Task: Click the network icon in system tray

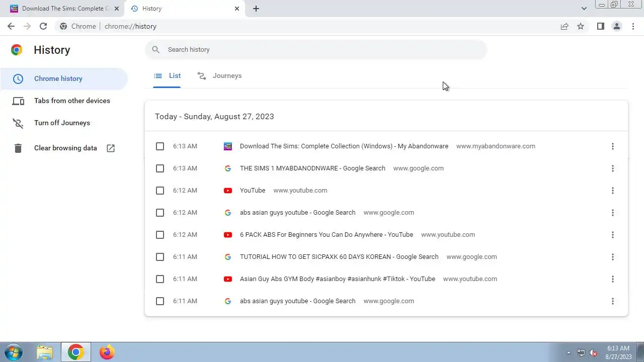Action: click(581, 352)
